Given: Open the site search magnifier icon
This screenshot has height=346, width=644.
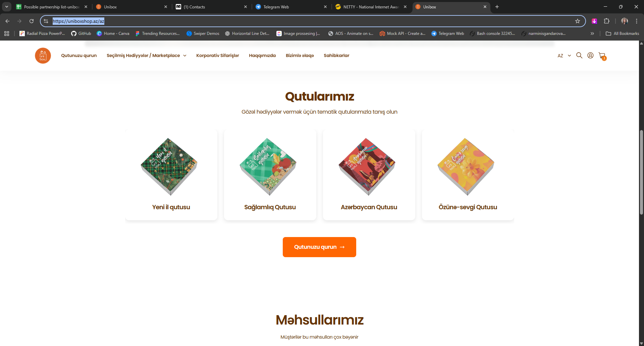Looking at the screenshot, I should pos(579,55).
